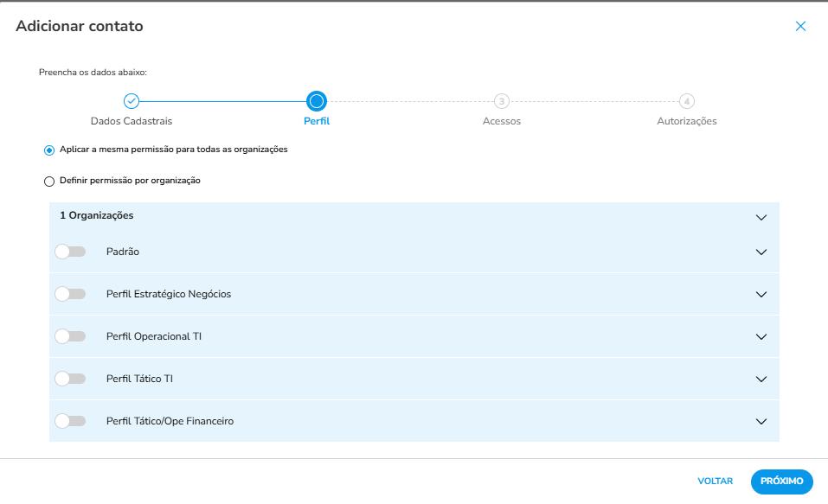This screenshot has height=504, width=828.
Task: Click 'Perfil Estratégico Negócios' text
Action: (169, 294)
